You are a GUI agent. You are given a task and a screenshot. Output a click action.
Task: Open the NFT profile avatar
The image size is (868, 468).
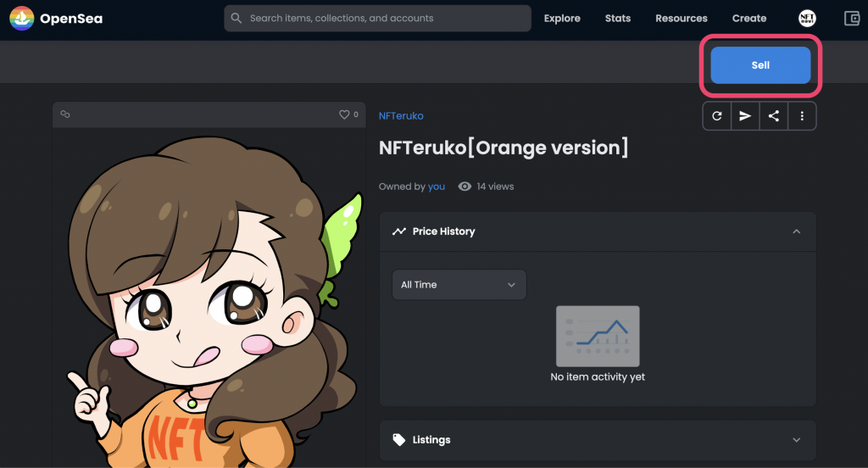tap(807, 19)
